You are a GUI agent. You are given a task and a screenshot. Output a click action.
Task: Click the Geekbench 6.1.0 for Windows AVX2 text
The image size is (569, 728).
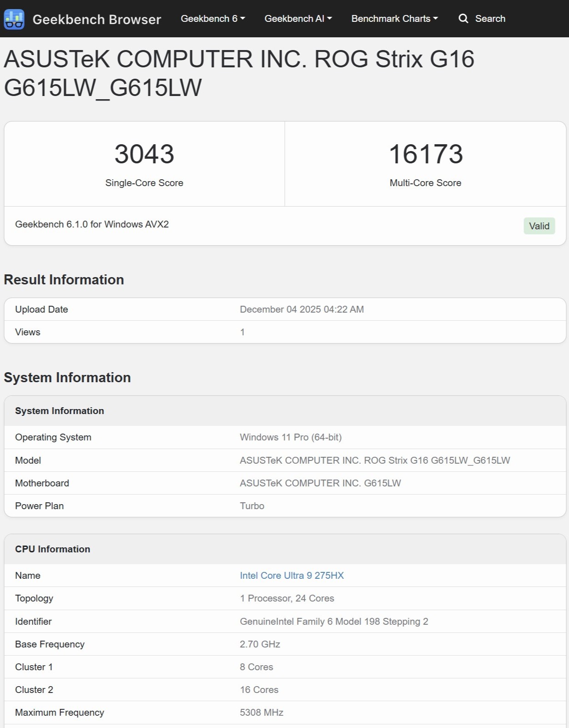[92, 224]
